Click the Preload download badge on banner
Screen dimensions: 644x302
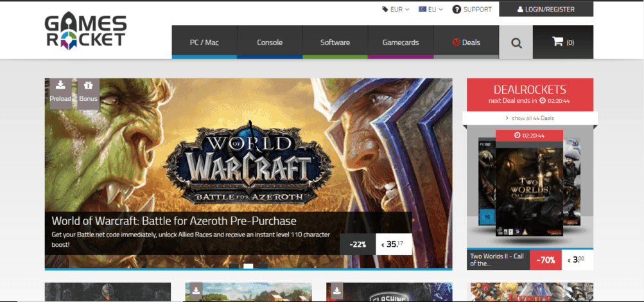[60, 93]
